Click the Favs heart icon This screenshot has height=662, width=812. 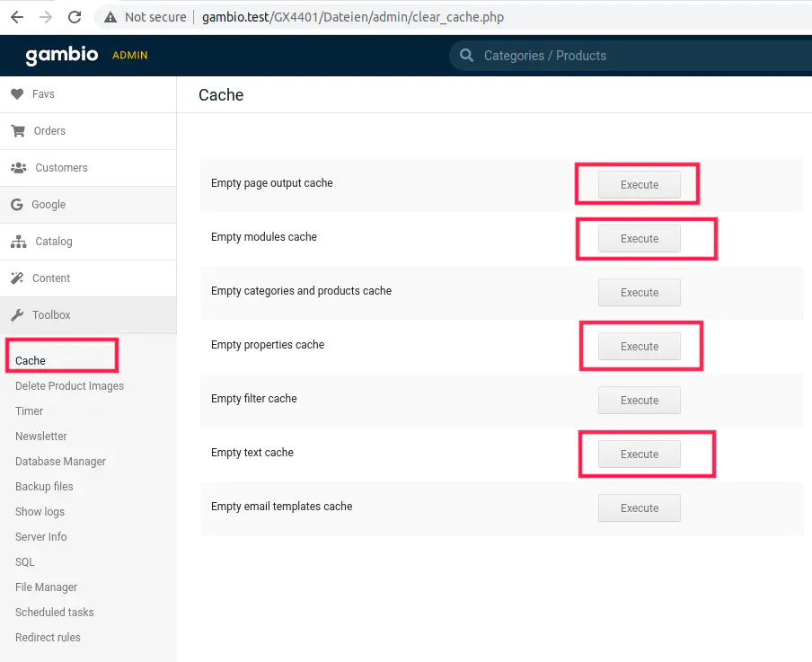(17, 94)
